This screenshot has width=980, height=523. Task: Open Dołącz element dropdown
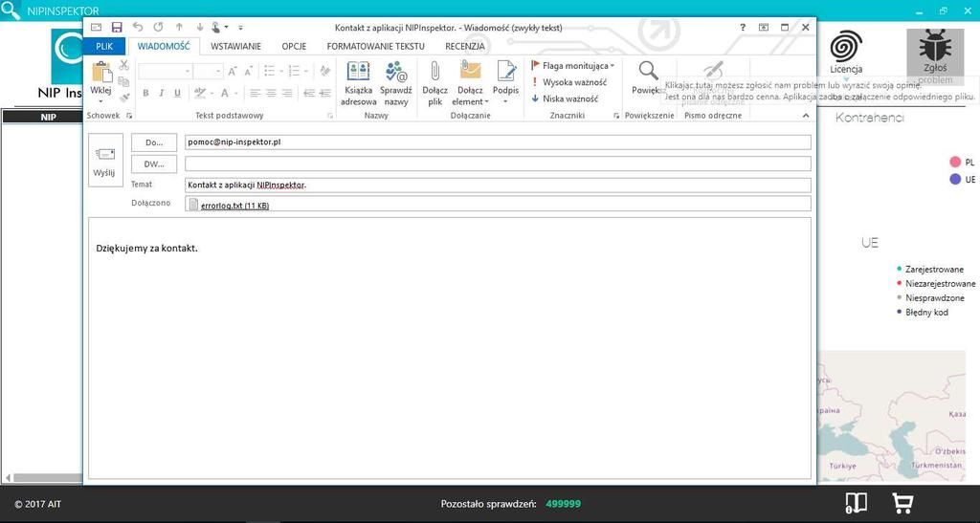pyautogui.click(x=470, y=83)
